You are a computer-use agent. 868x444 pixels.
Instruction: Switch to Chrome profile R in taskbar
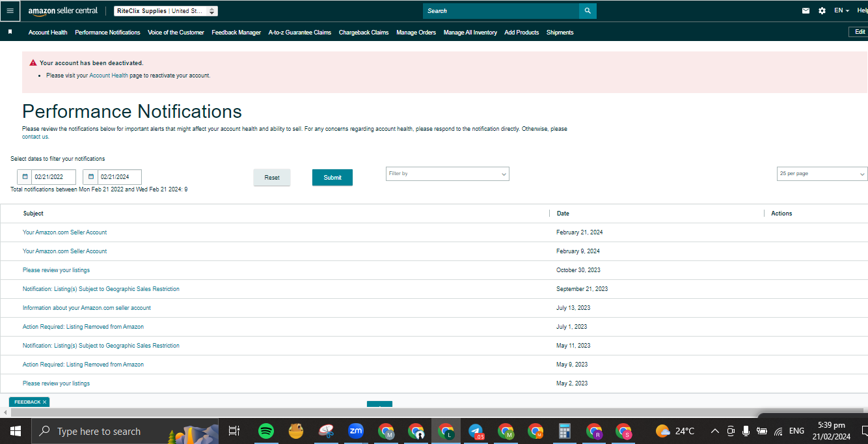click(x=594, y=431)
